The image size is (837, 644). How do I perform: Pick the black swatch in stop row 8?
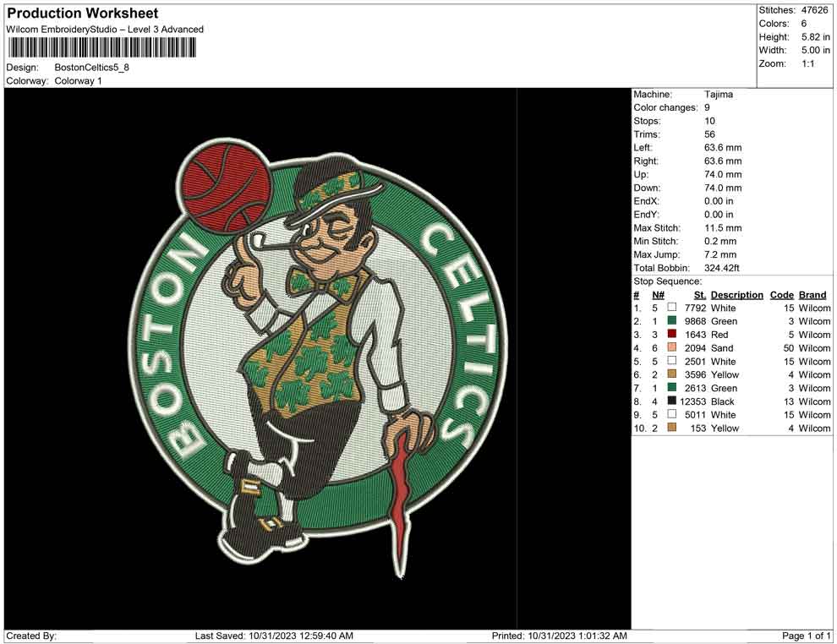click(672, 401)
